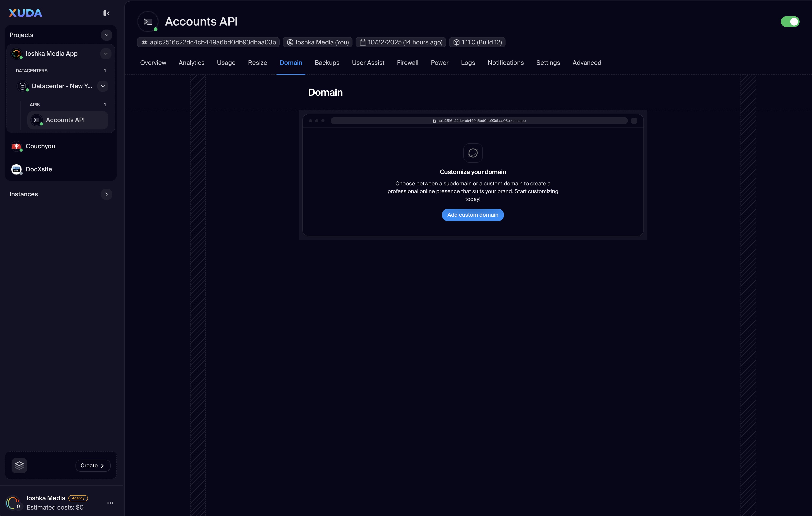The width and height of the screenshot is (812, 516).
Task: Select Accounts API in the sidebar tree
Action: click(65, 120)
